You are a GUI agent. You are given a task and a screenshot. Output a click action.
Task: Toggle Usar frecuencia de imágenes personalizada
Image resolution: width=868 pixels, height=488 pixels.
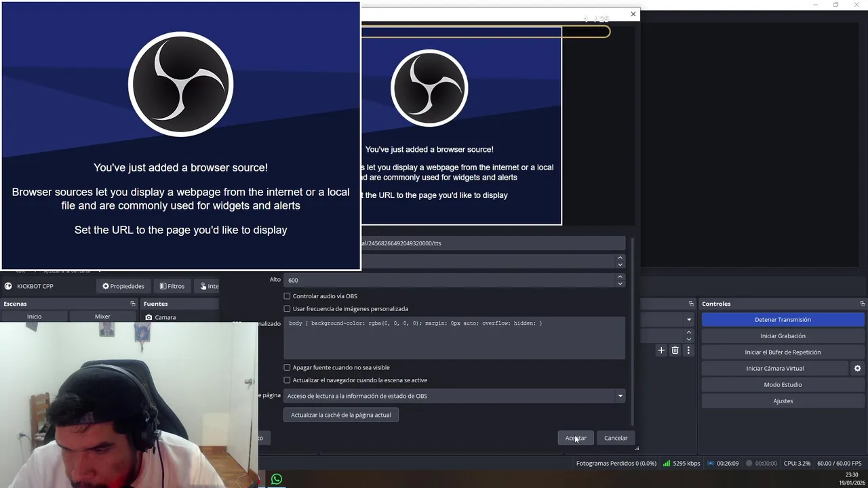pos(287,309)
